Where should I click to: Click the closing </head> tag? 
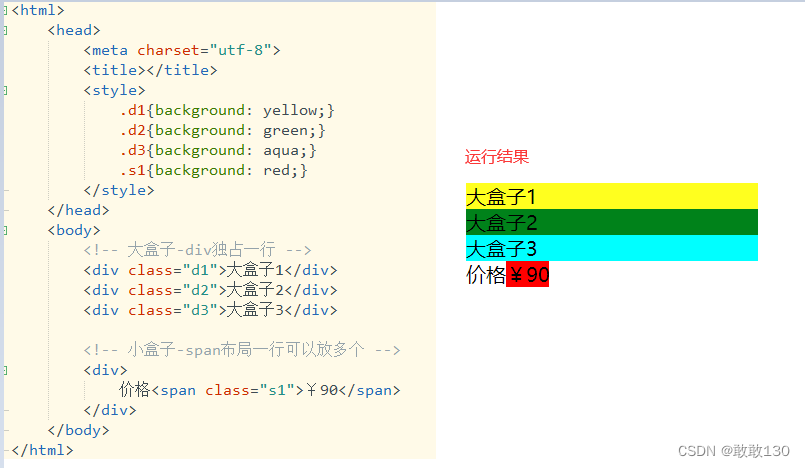click(x=78, y=210)
